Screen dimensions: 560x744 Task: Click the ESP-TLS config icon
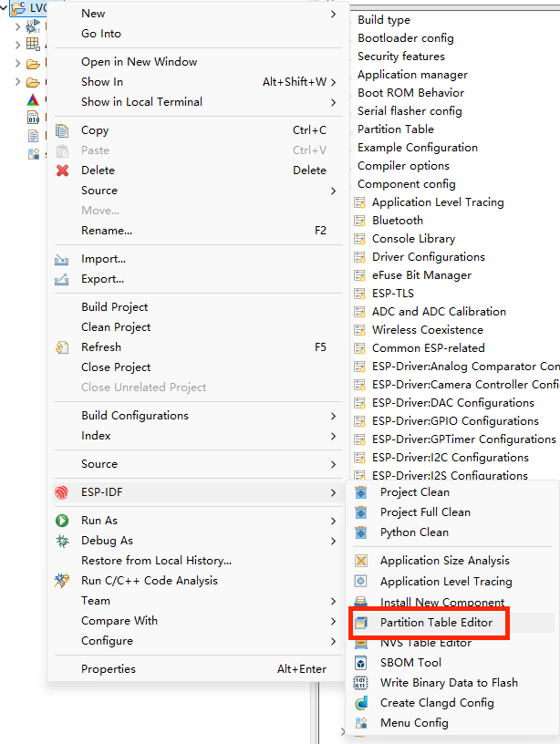(x=360, y=294)
